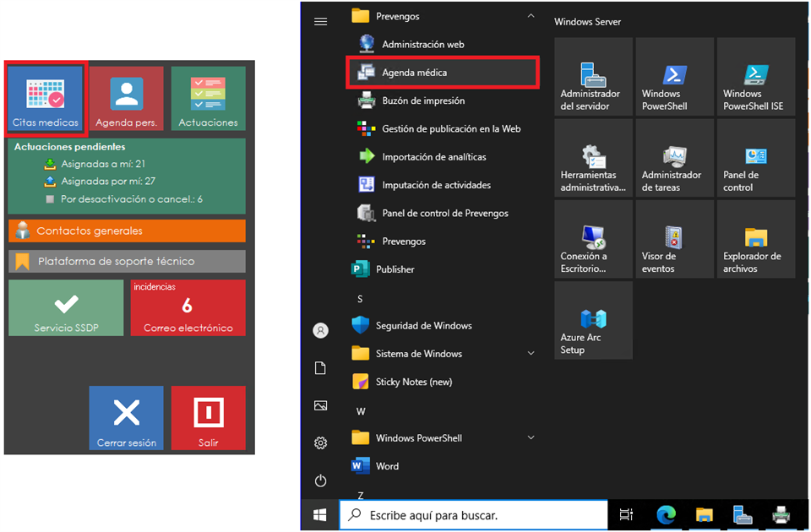The width and height of the screenshot is (811, 532).
Task: Open the Citas medicas tile
Action: (x=45, y=99)
